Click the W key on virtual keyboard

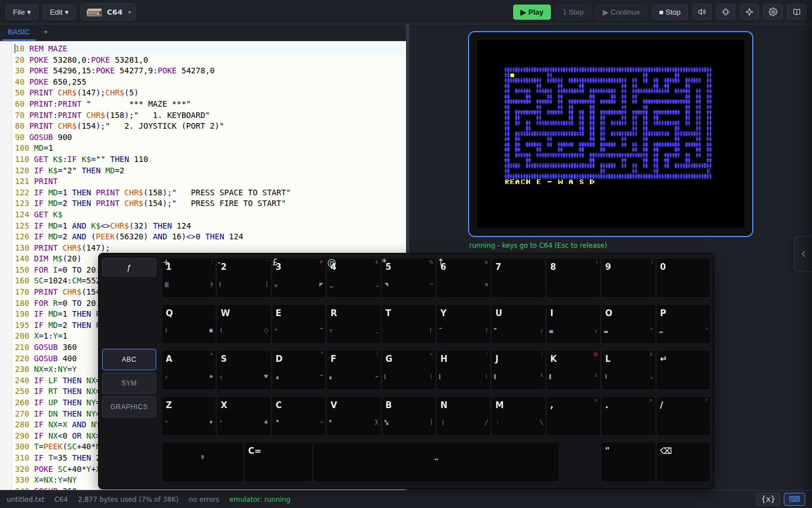click(x=244, y=323)
